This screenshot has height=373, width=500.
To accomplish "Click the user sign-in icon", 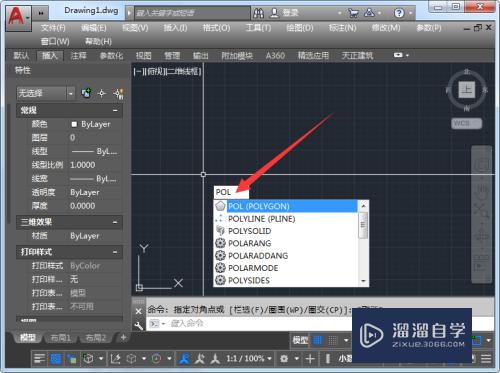I will [274, 13].
